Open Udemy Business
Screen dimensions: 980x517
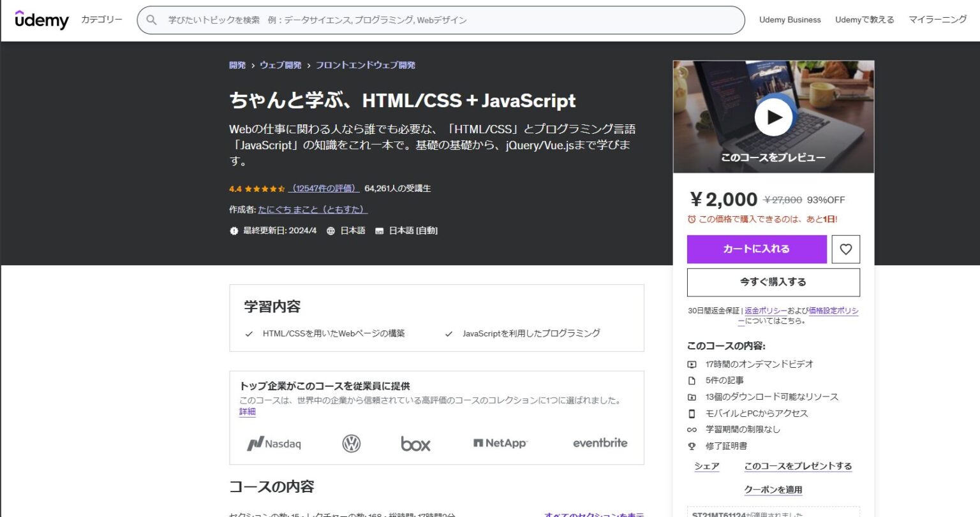coord(791,20)
